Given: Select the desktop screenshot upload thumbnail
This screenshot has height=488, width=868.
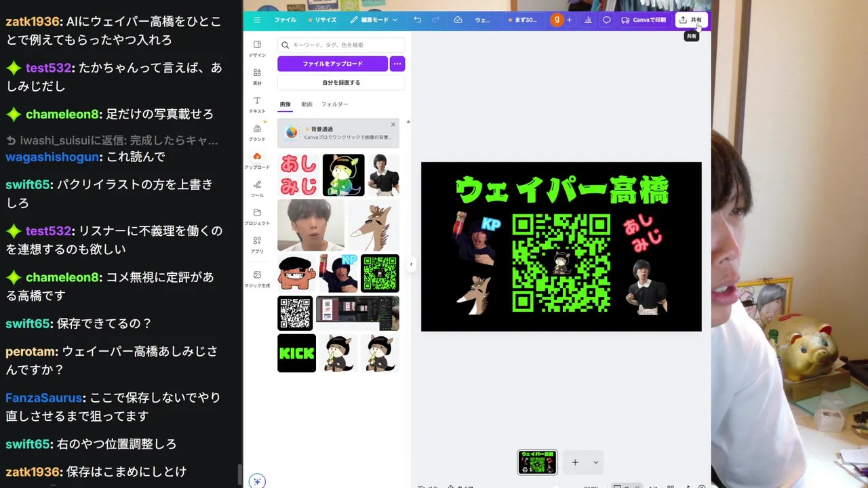Looking at the screenshot, I should (x=357, y=313).
